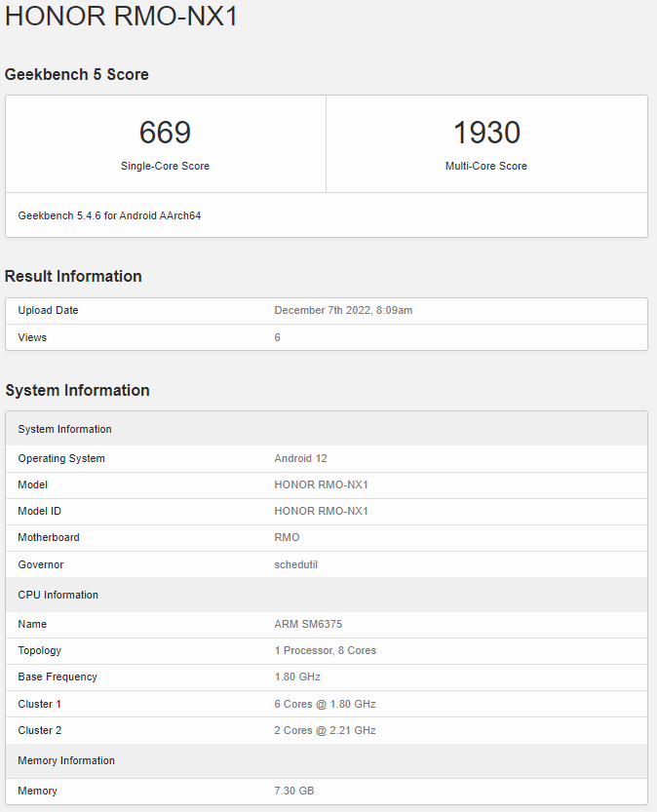Click the CPU Information table header

[58, 595]
